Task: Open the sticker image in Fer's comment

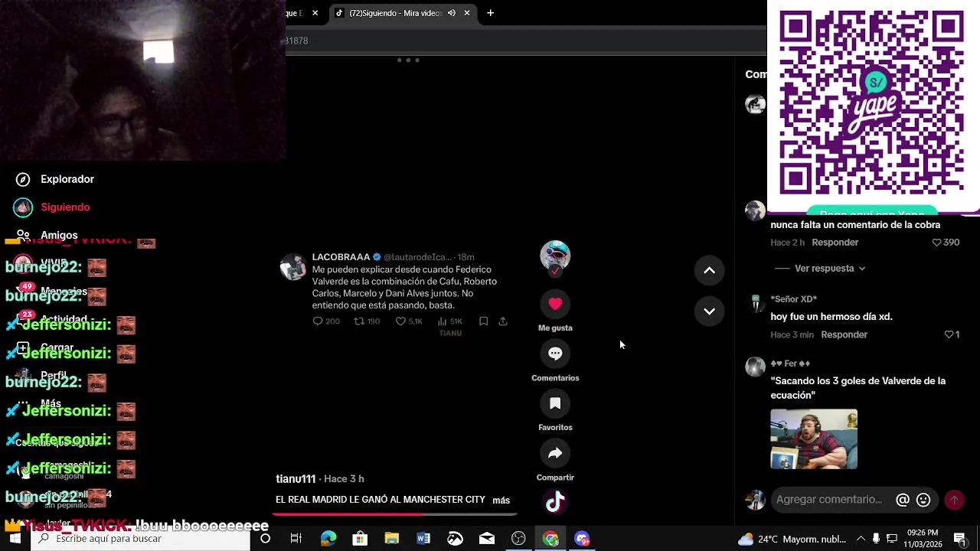Action: coord(814,439)
